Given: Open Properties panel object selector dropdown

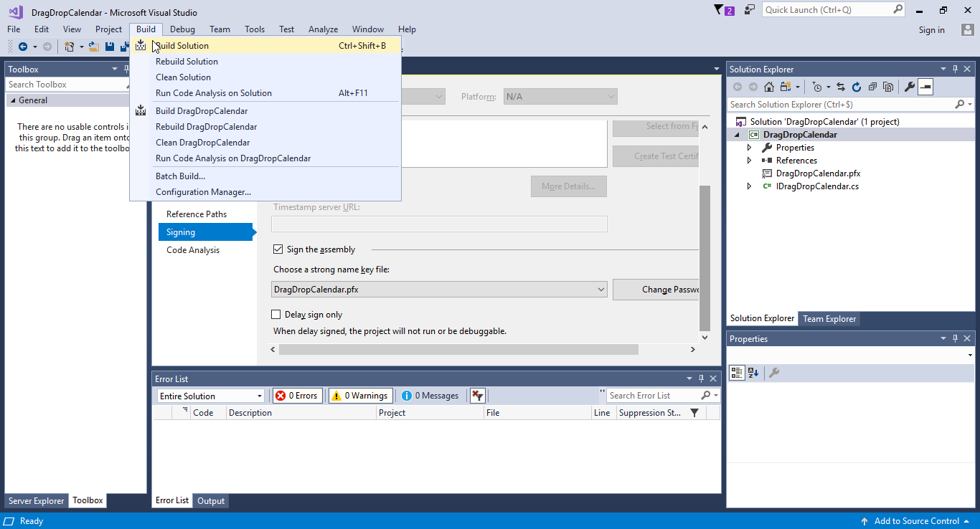Looking at the screenshot, I should (970, 355).
